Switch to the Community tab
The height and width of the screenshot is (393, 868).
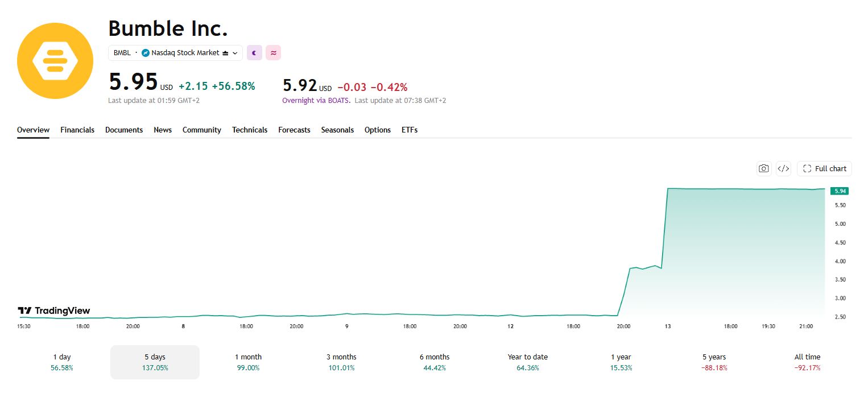(202, 130)
